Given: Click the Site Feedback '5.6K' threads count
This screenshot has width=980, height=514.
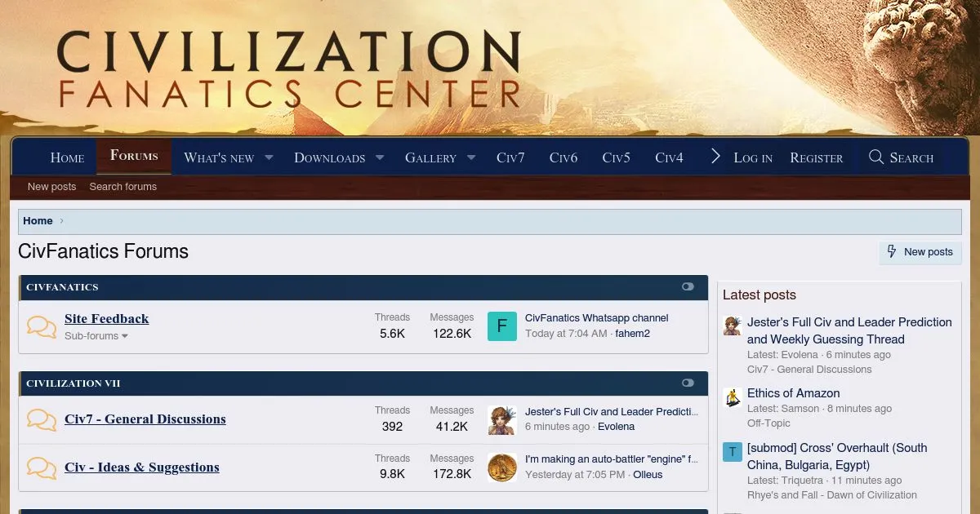Looking at the screenshot, I should tap(392, 334).
